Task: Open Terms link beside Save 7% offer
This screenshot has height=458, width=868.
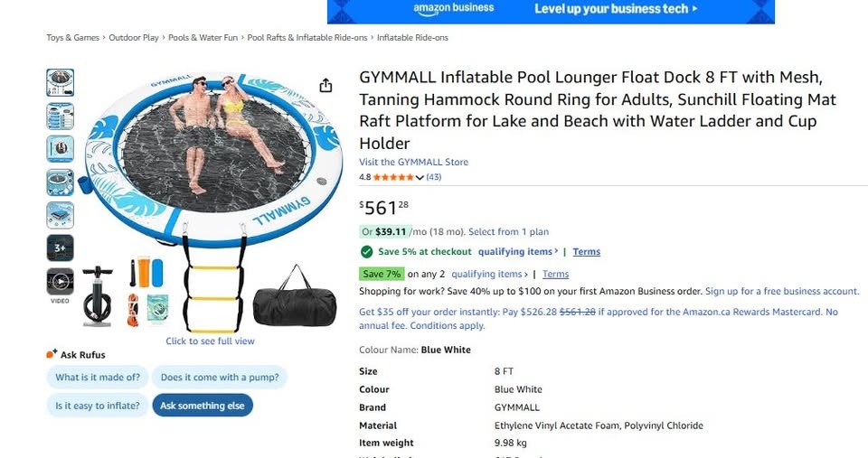Action: point(555,274)
